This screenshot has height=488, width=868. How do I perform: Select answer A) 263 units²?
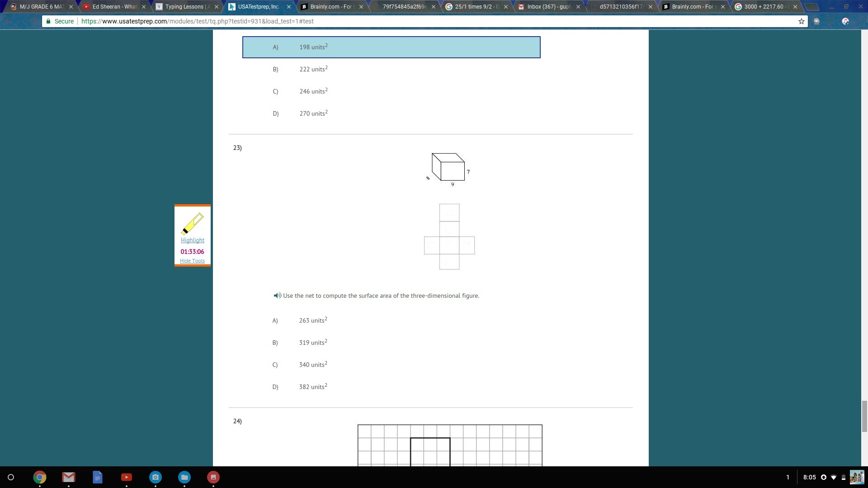[x=312, y=320]
